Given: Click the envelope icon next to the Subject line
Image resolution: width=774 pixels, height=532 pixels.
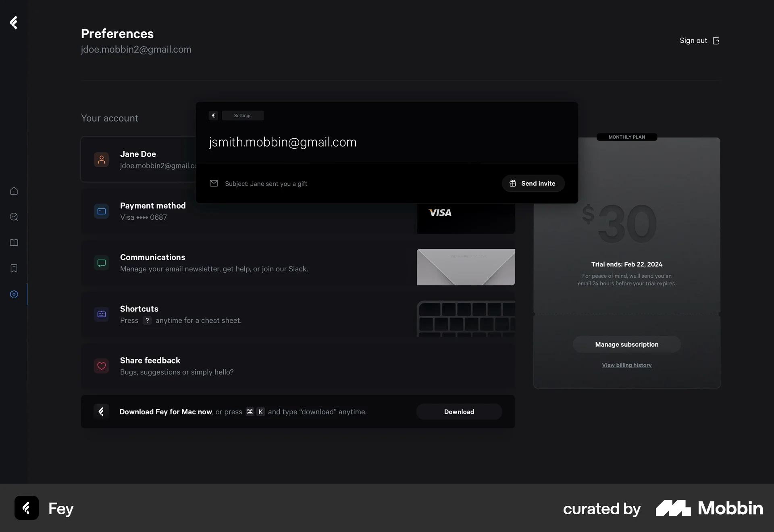Looking at the screenshot, I should 214,183.
